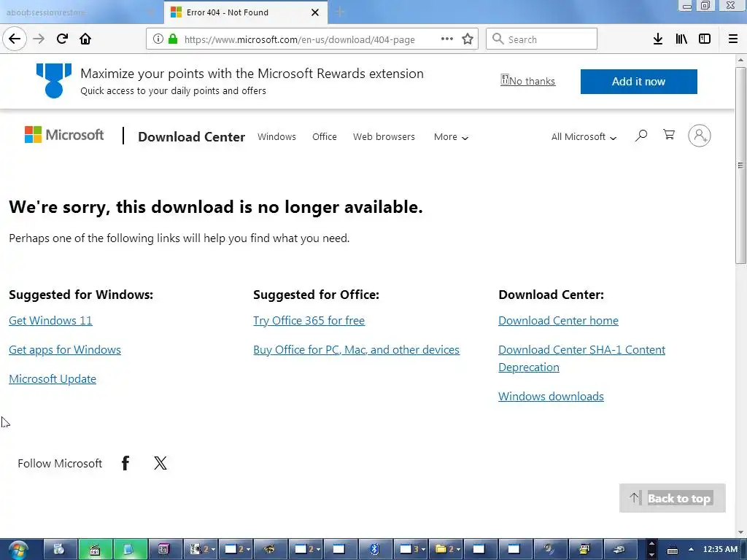The width and height of the screenshot is (747, 560).
Task: Click the taskbar clock 12:35 AM
Action: pos(720,549)
